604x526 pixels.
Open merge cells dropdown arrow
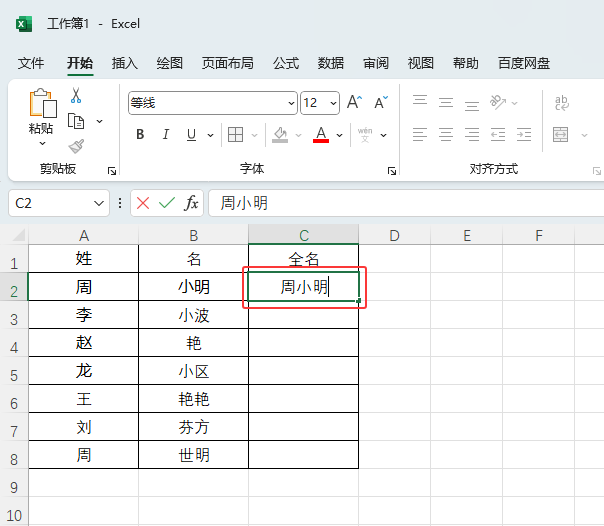click(x=584, y=135)
